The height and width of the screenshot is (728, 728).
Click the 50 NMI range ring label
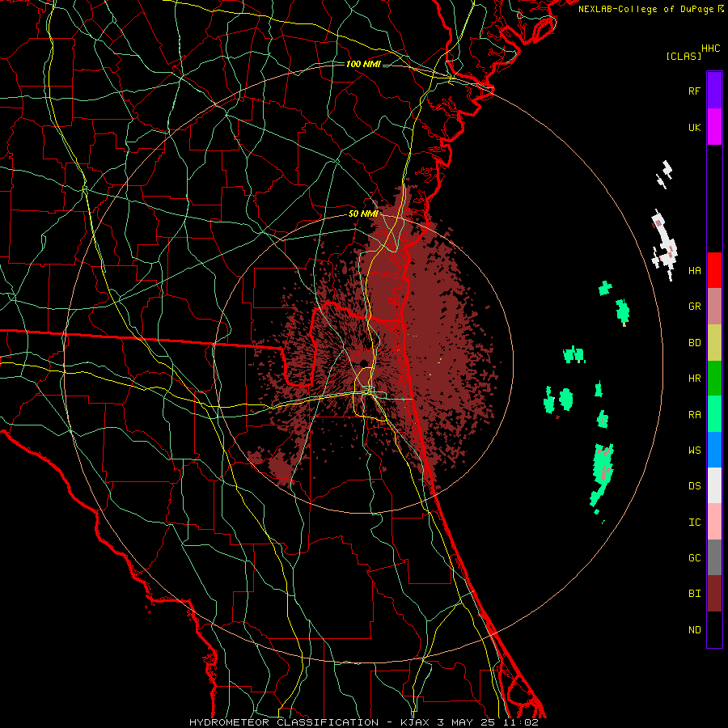tap(363, 214)
